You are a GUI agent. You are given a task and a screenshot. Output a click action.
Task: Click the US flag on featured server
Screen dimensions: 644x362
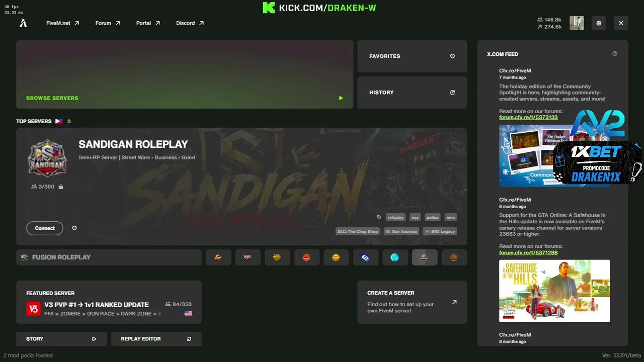click(x=188, y=313)
